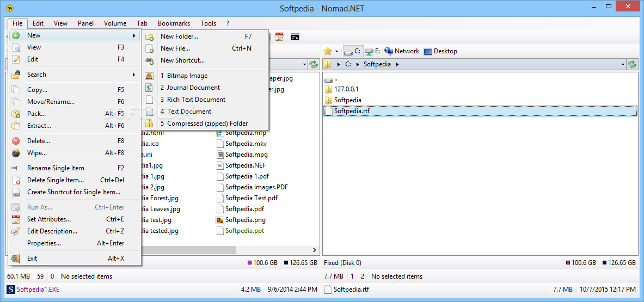The width and height of the screenshot is (644, 302).
Task: Go to Desktop location
Action: tap(440, 51)
